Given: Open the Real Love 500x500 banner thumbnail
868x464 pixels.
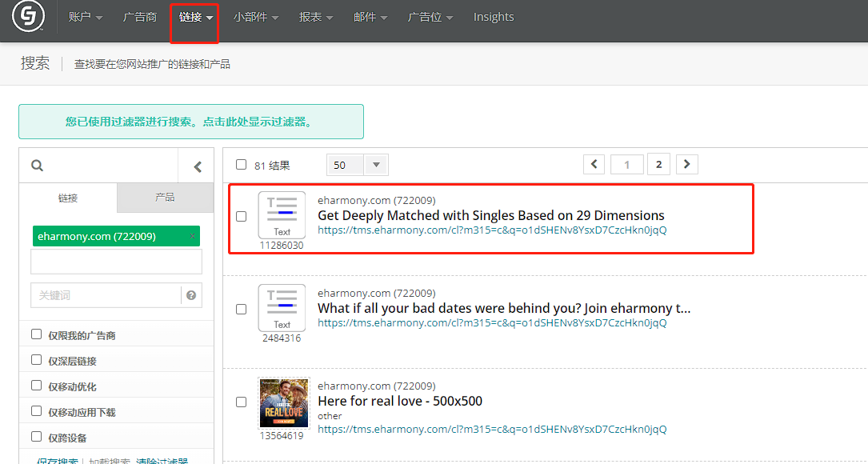Looking at the screenshot, I should pos(284,403).
